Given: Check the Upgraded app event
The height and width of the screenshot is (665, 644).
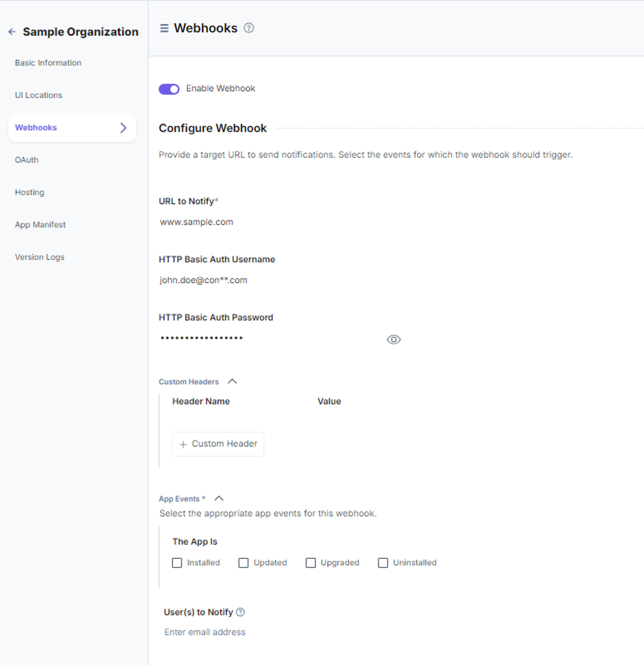Looking at the screenshot, I should click(311, 563).
